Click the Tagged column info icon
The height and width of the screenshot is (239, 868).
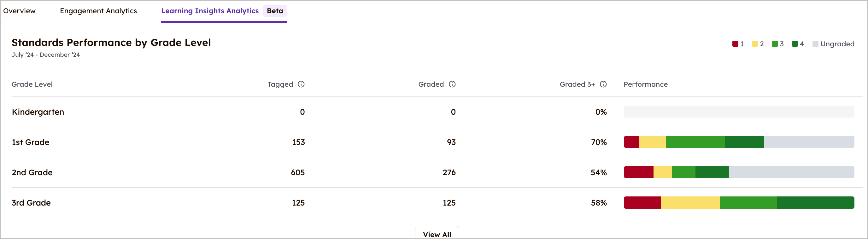coord(301,85)
